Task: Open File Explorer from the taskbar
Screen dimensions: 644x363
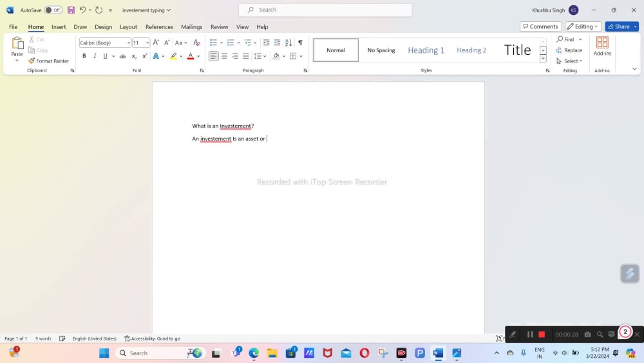Action: (x=272, y=353)
